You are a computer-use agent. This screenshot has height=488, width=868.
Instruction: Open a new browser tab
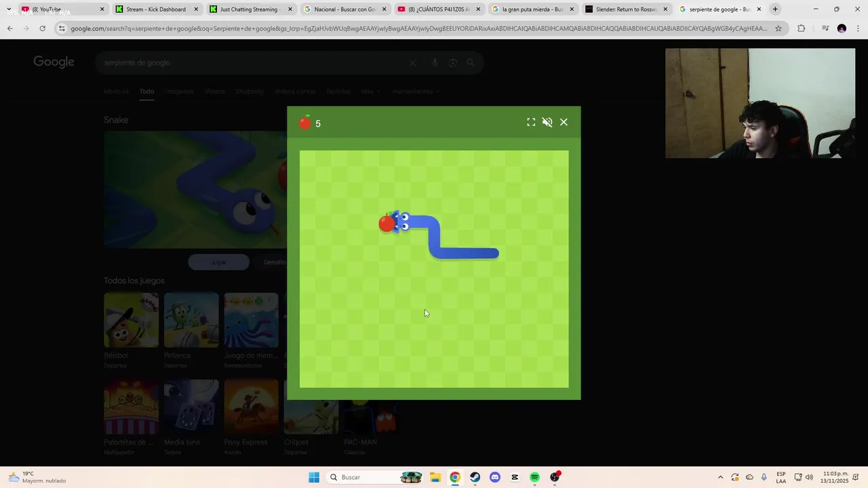tap(775, 9)
